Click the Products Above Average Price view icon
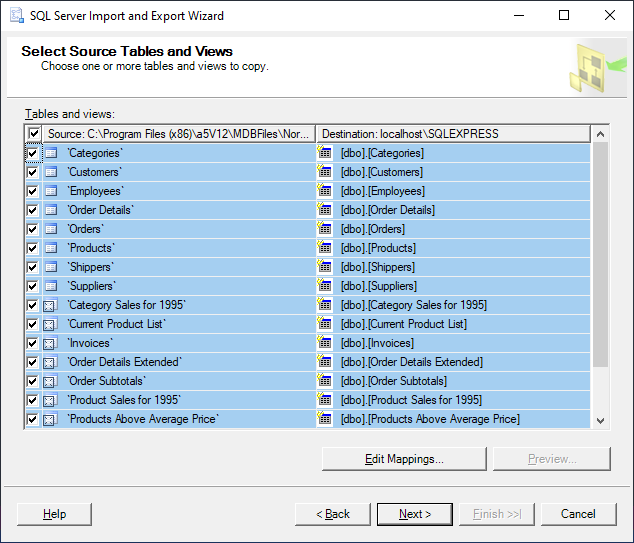Image resolution: width=634 pixels, height=543 pixels. click(x=51, y=419)
